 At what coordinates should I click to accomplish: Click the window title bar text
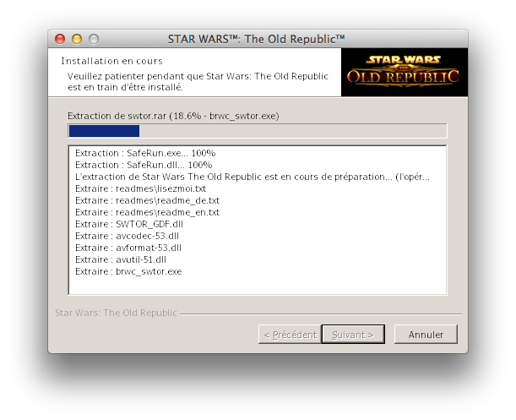tap(257, 39)
